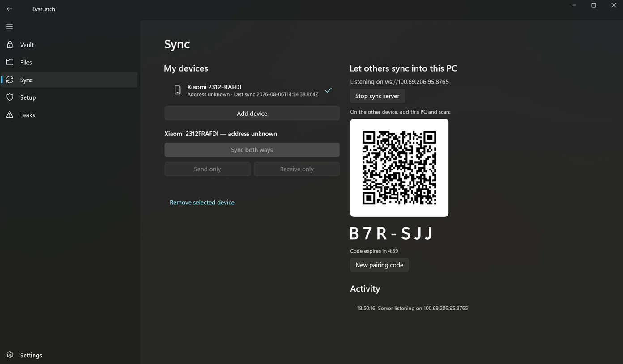The image size is (623, 364).
Task: Open Settings from the sidebar
Action: coord(69,355)
